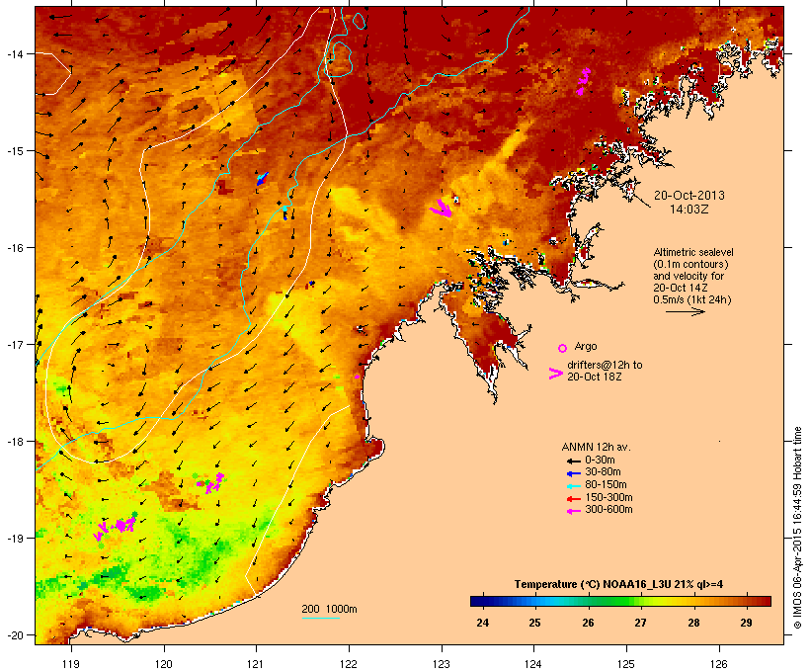Click longitude axis label '120'

(x=164, y=664)
